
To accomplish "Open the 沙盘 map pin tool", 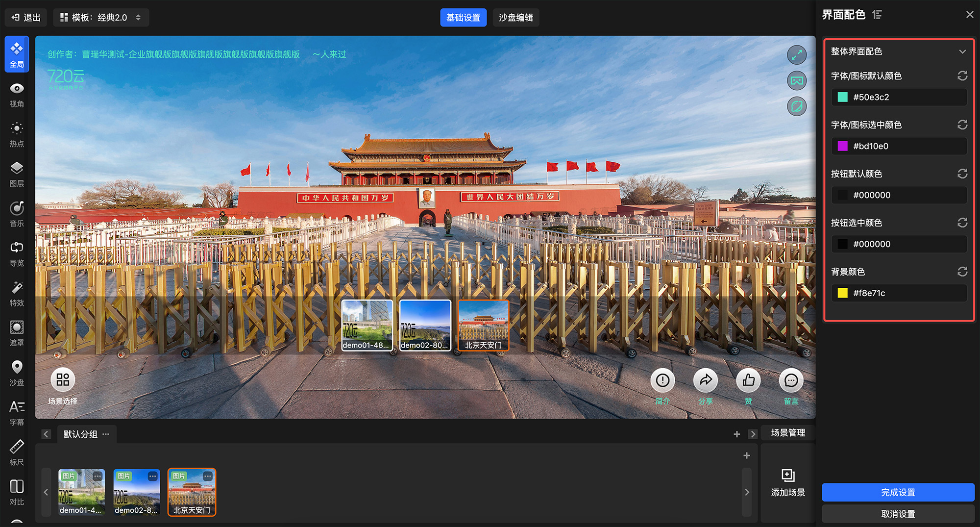I will (x=17, y=373).
